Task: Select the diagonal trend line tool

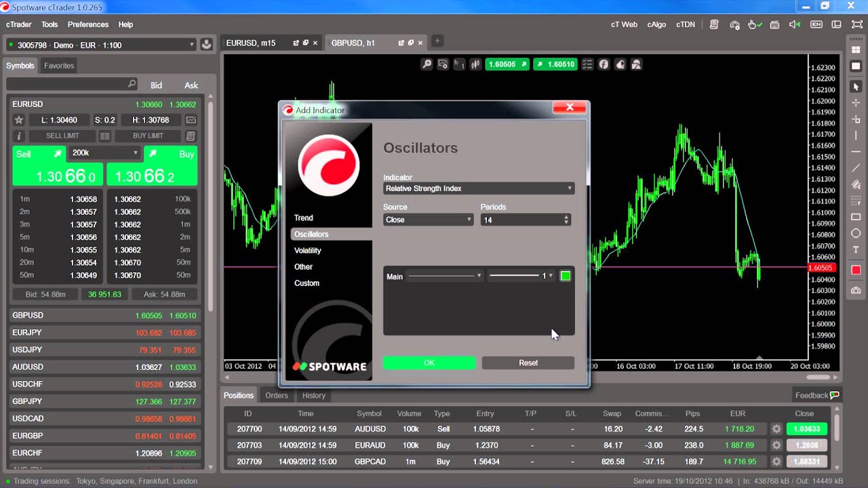Action: tap(856, 168)
